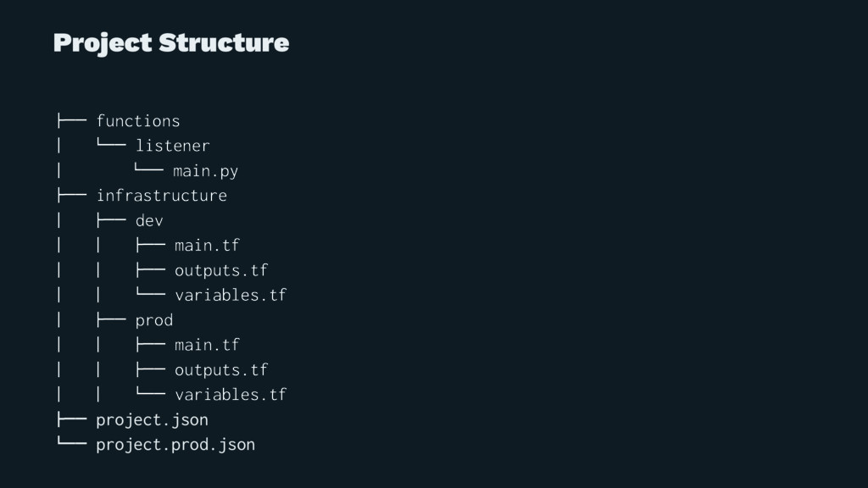868x488 pixels.
Task: Click the branch connector before functions
Action: (x=72, y=120)
